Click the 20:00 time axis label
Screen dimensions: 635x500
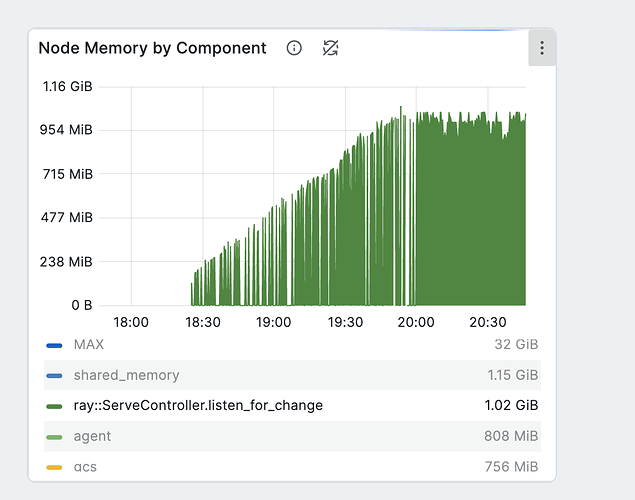tap(416, 323)
